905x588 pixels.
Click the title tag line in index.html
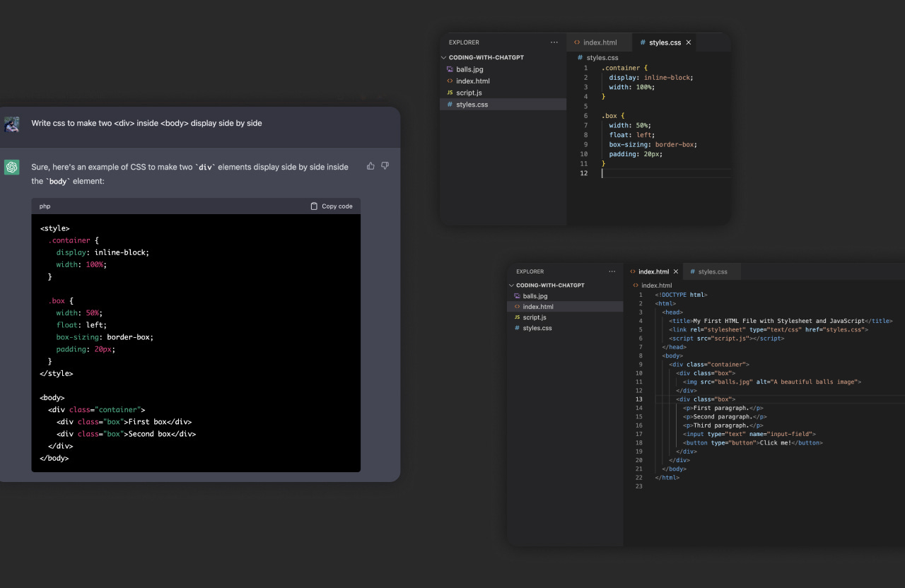coord(781,321)
